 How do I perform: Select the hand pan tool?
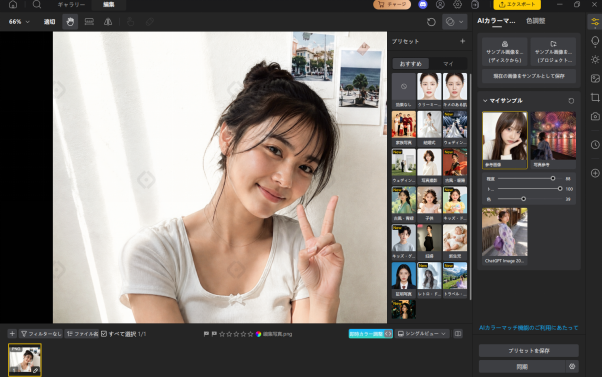tap(70, 22)
